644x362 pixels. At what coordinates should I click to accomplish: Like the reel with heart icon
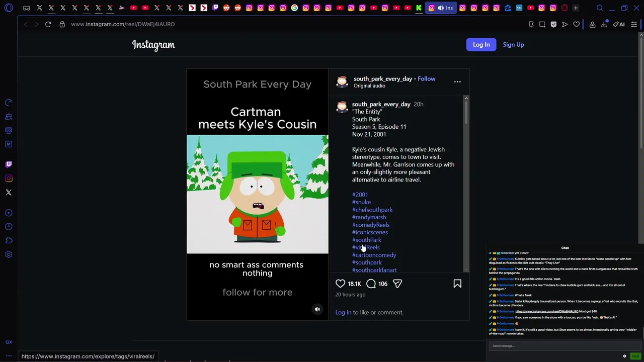point(341,284)
